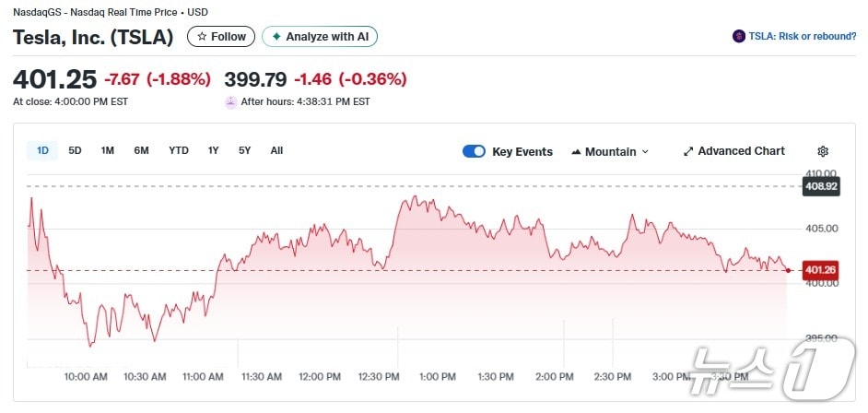Click Analyze with AI sparkle button
Viewport: 868px width, 413px height.
(276, 37)
